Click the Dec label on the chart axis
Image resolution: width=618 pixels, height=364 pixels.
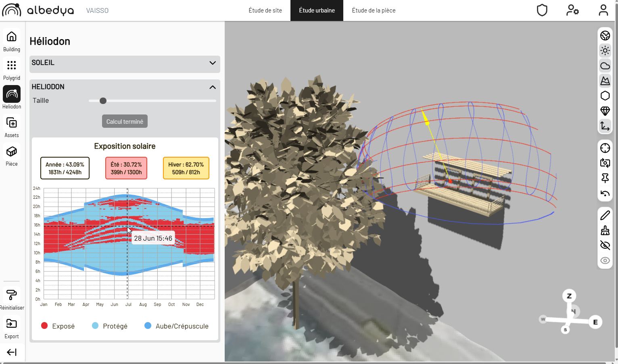(x=200, y=304)
